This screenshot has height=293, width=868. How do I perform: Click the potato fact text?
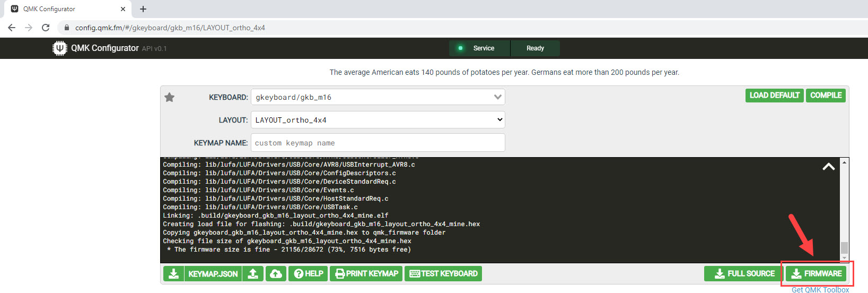pyautogui.click(x=504, y=72)
